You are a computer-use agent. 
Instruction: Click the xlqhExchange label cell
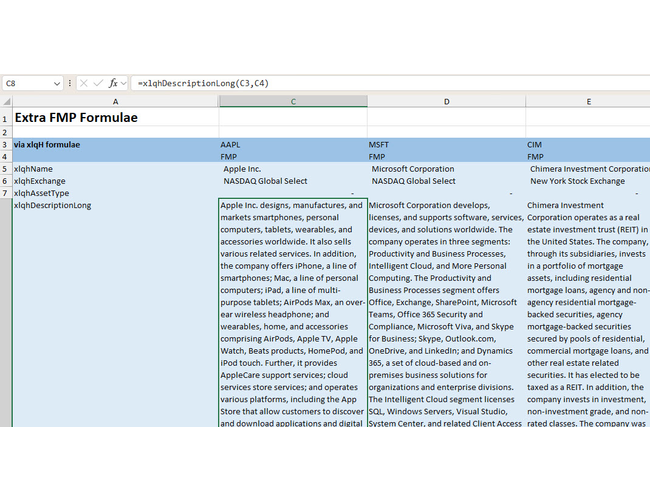(116, 181)
